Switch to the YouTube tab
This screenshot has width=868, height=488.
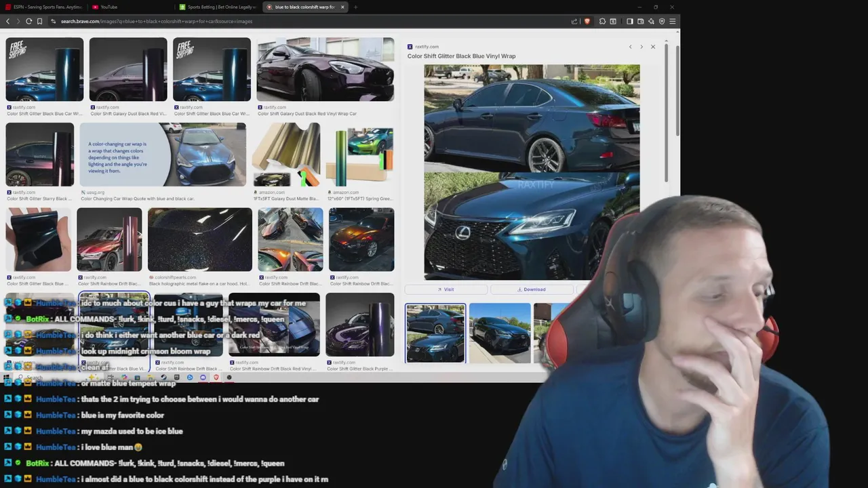click(130, 7)
